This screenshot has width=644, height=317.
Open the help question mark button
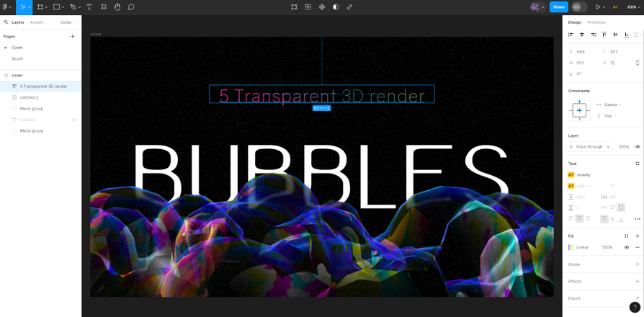[635, 307]
